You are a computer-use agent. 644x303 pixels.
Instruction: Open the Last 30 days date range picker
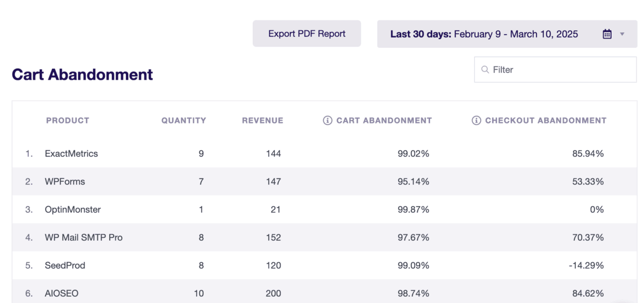[x=507, y=34]
